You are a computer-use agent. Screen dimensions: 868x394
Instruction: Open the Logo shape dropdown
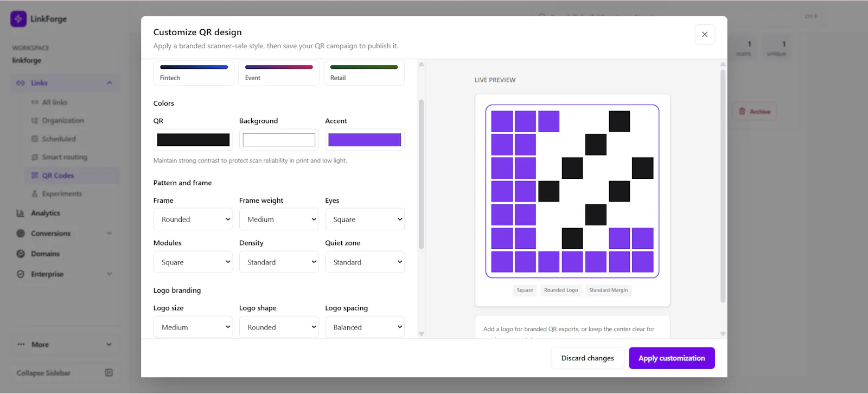tap(279, 327)
